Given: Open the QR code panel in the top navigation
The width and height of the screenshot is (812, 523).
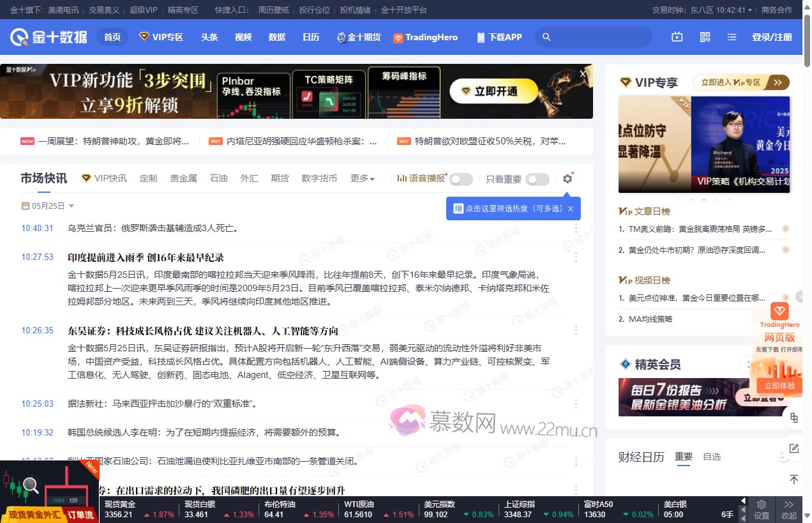Looking at the screenshot, I should 705,37.
